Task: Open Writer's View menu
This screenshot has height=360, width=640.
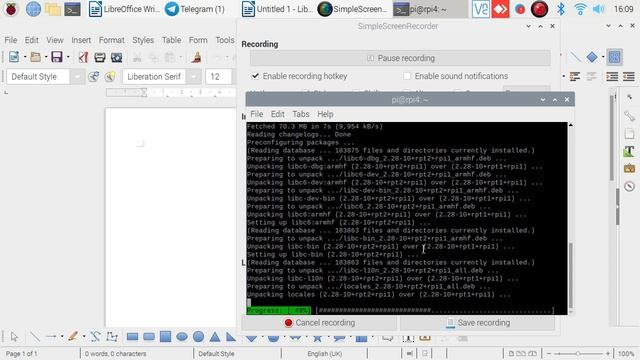Action: 55,40
